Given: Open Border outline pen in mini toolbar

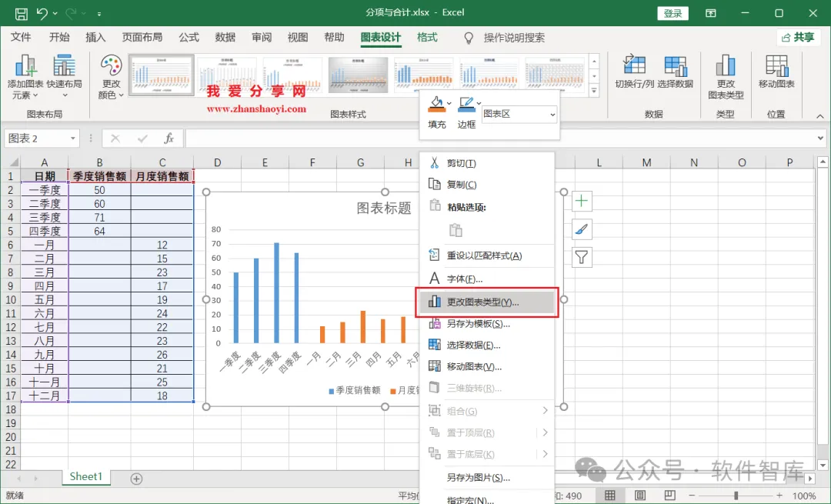Looking at the screenshot, I should [x=466, y=105].
